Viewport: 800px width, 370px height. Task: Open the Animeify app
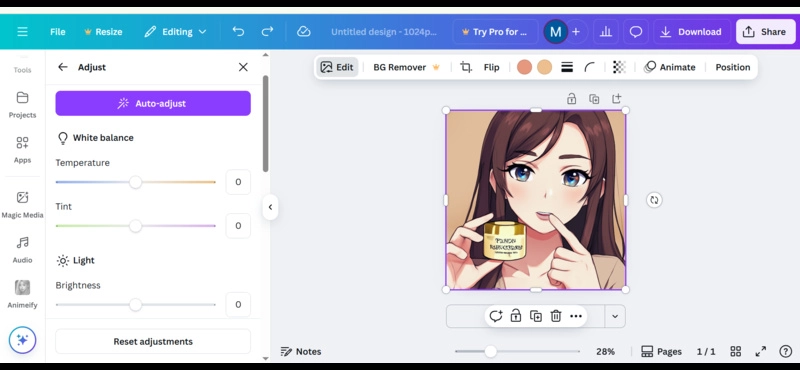tap(22, 294)
